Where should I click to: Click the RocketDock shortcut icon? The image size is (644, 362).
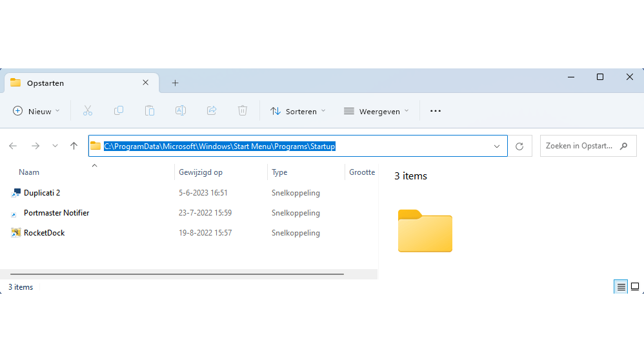tap(15, 233)
